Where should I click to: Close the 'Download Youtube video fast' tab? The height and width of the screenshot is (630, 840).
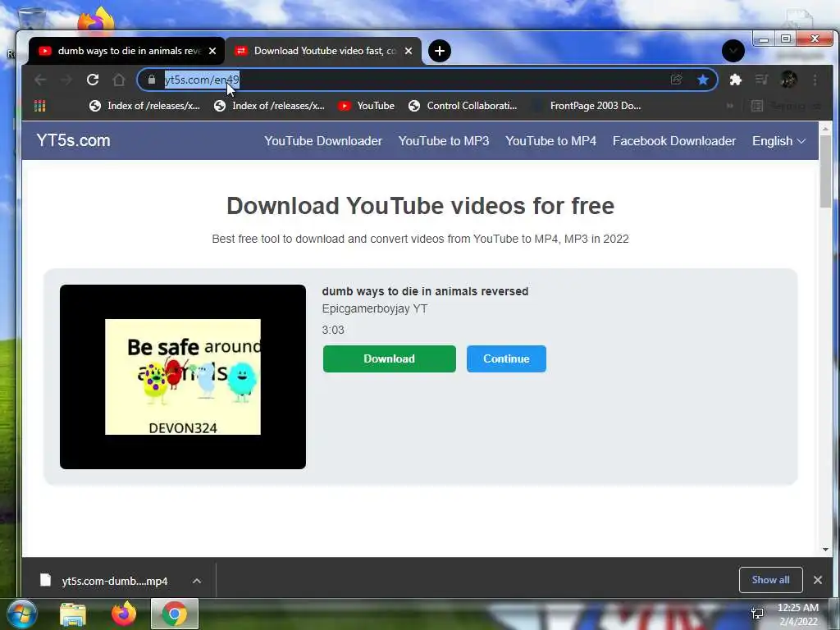pyautogui.click(x=409, y=51)
